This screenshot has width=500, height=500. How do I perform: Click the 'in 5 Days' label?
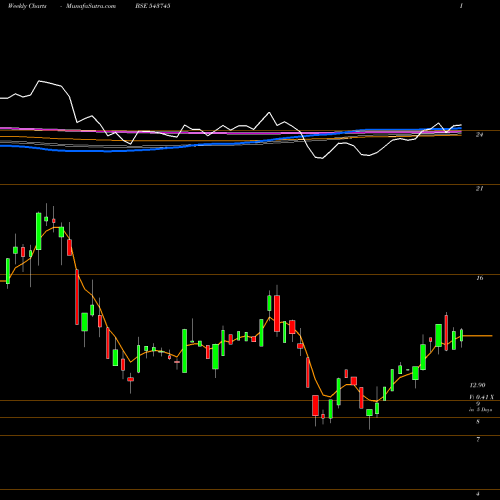point(480,410)
